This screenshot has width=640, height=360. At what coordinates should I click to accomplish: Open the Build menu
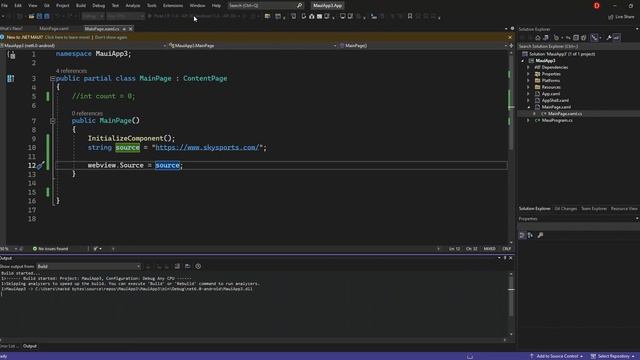[x=81, y=5]
